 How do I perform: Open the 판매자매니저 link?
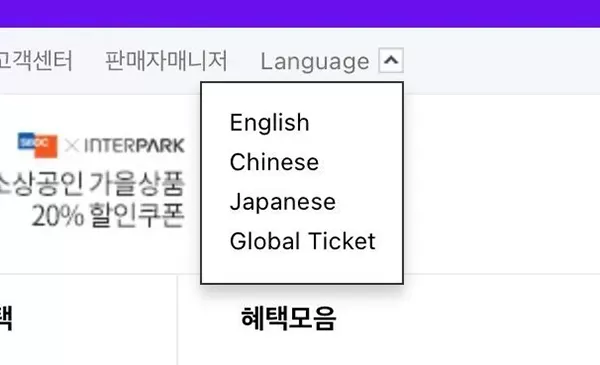tap(166, 60)
